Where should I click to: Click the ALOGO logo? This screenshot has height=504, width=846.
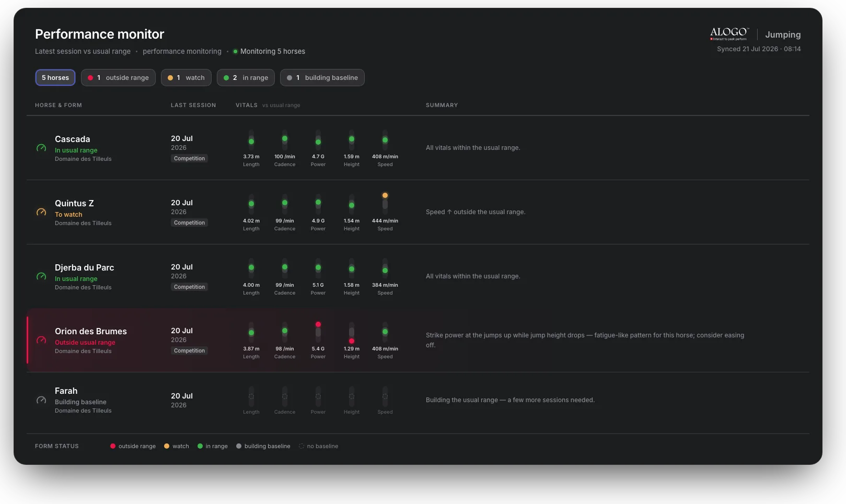click(x=729, y=34)
